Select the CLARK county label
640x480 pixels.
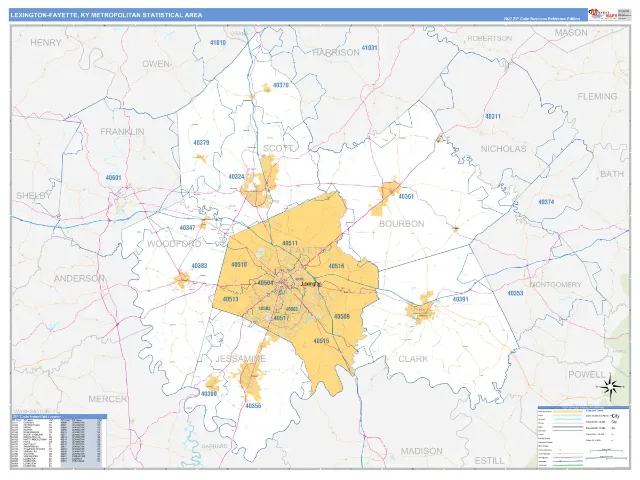click(x=413, y=359)
